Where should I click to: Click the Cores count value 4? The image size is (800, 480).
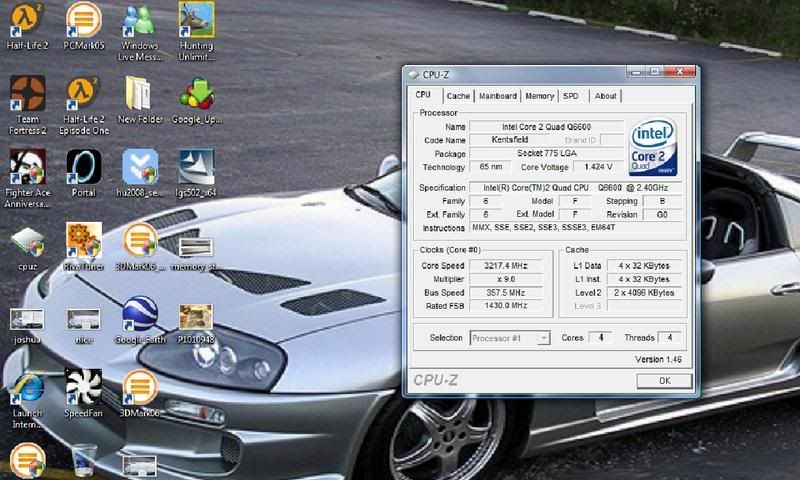coord(601,338)
